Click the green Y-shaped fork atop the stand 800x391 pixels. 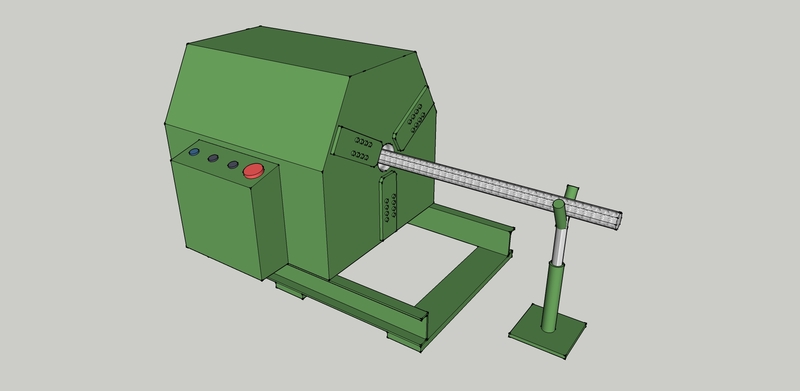pos(564,205)
